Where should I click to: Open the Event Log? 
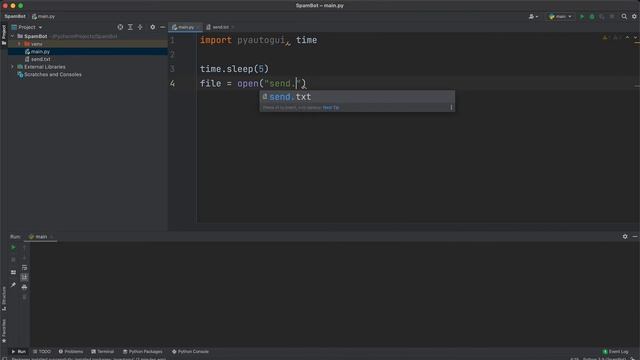tap(616, 351)
